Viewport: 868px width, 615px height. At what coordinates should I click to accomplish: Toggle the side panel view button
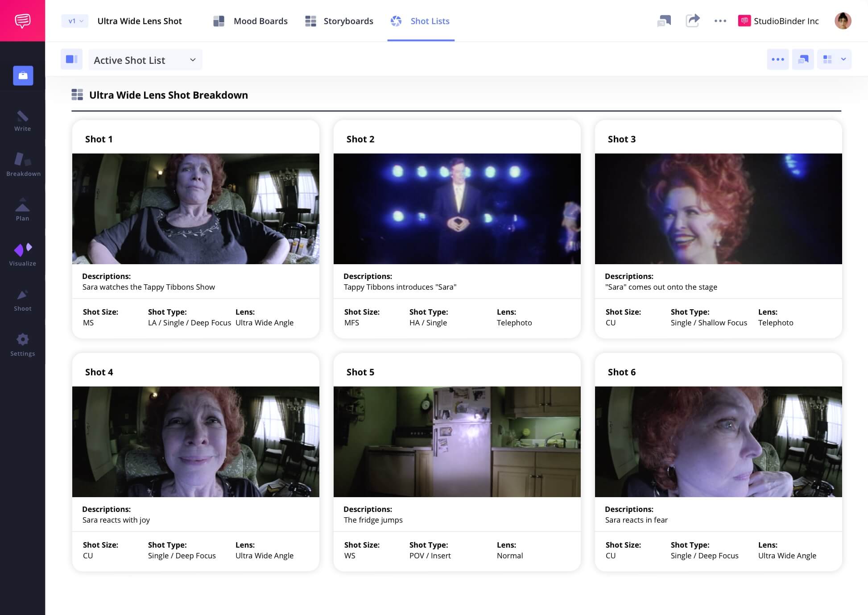[x=71, y=59]
